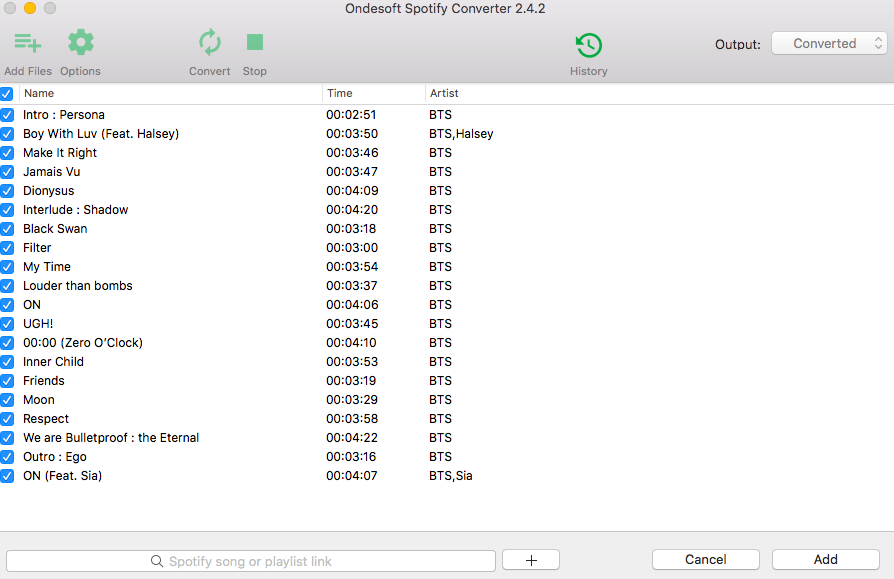The image size is (894, 579).
Task: Select the song name Louder than bombs
Action: tap(78, 286)
